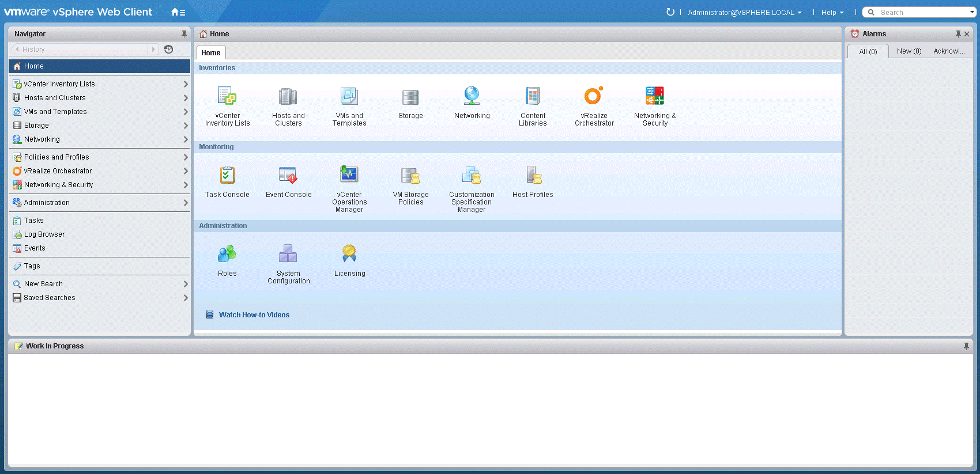
Task: Open the Roles administration icon
Action: [x=227, y=254]
